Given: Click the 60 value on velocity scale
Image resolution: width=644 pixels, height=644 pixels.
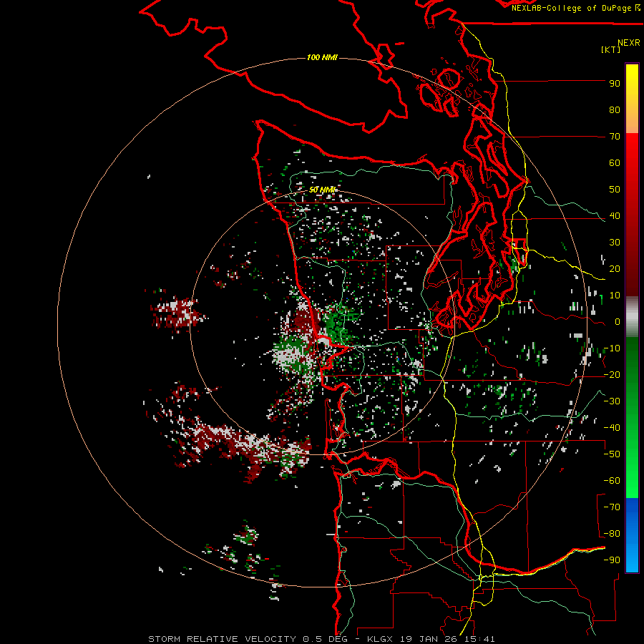Looking at the screenshot, I should 615,163.
